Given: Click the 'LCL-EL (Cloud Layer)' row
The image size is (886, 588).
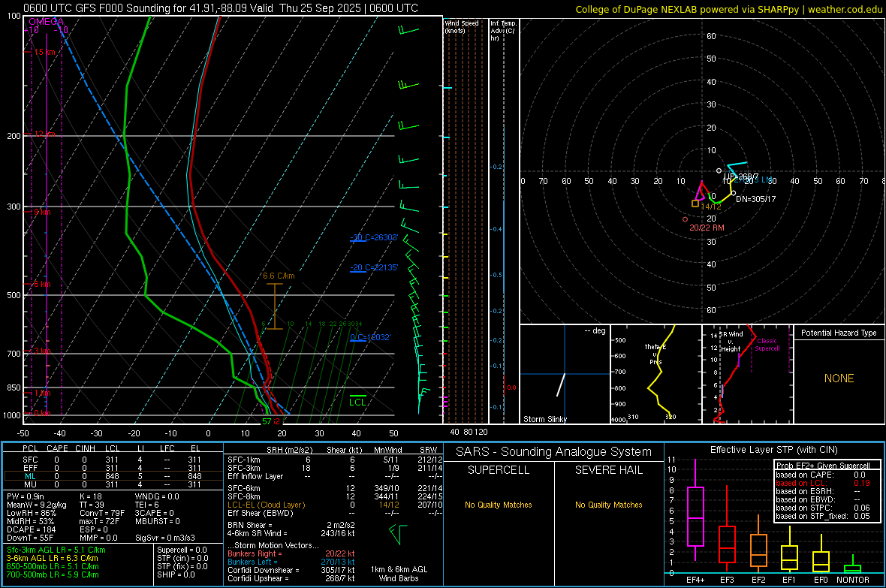Looking at the screenshot, I should tap(335, 505).
